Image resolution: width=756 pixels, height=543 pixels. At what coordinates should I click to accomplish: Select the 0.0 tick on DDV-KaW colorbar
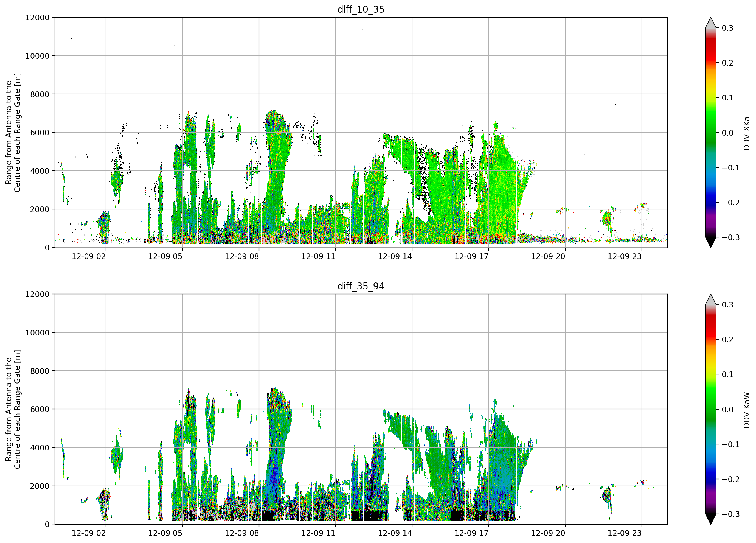pyautogui.click(x=727, y=410)
